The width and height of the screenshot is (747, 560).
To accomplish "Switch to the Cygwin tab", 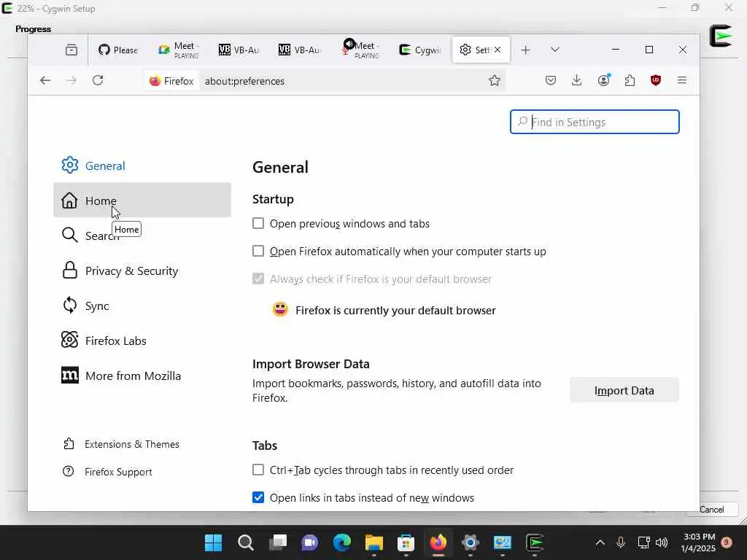I will [x=419, y=50].
